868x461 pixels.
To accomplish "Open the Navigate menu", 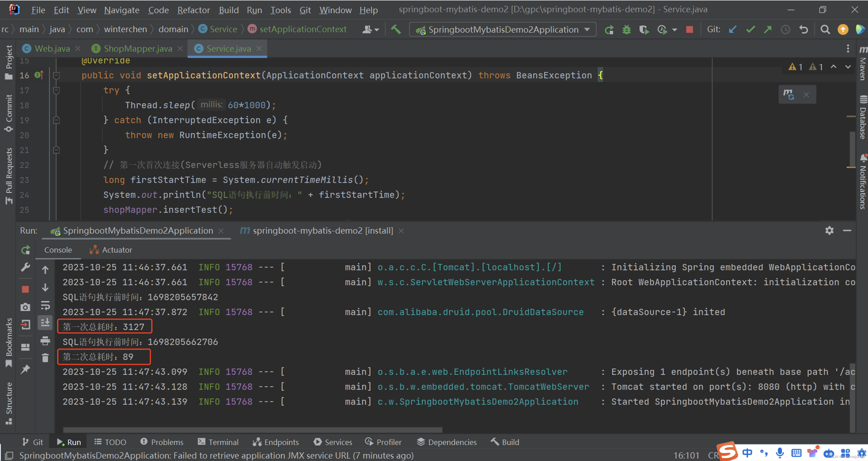I will click(x=122, y=10).
